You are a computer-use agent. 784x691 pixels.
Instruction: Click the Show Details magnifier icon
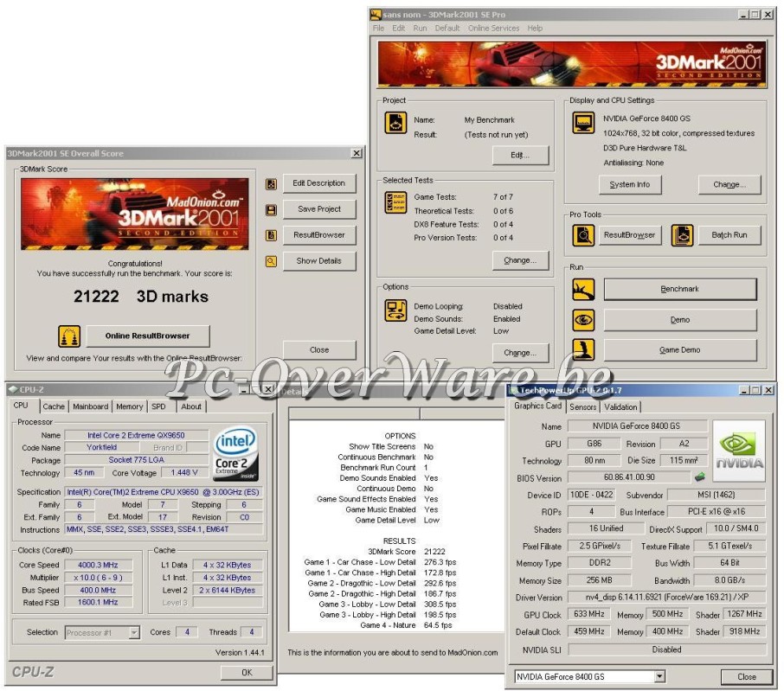(x=271, y=261)
